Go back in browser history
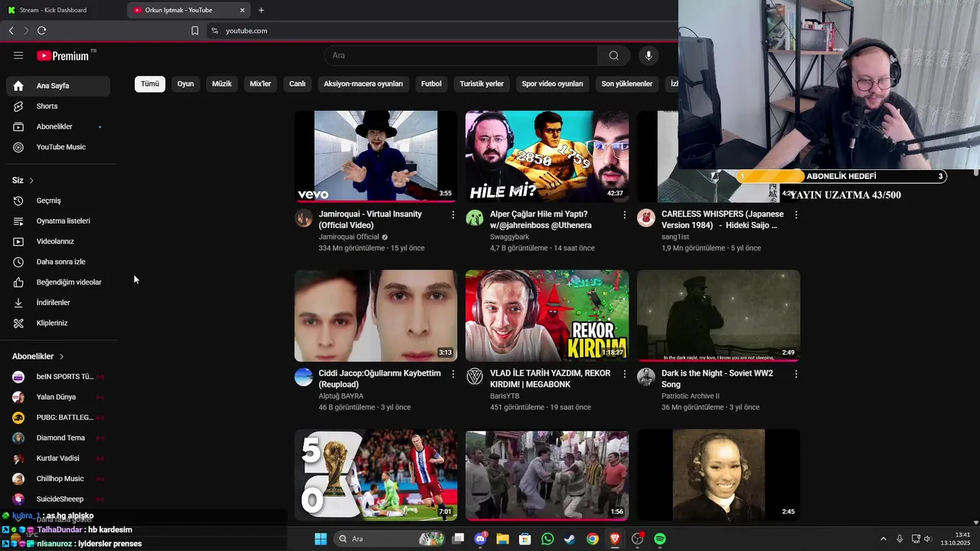This screenshot has height=551, width=980. click(x=11, y=31)
